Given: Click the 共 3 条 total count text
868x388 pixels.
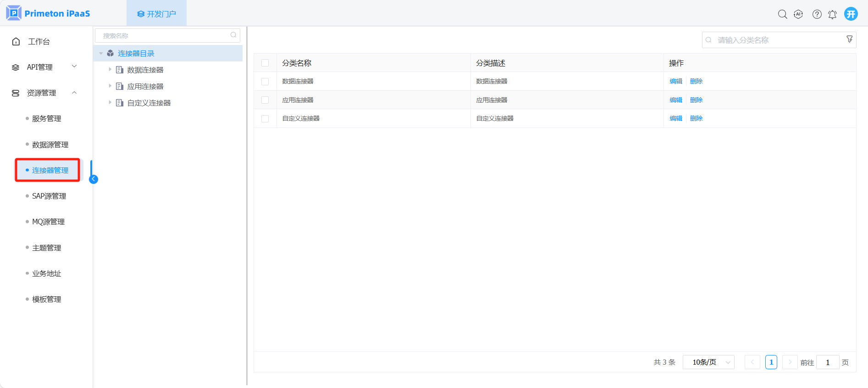Looking at the screenshot, I should click(664, 362).
